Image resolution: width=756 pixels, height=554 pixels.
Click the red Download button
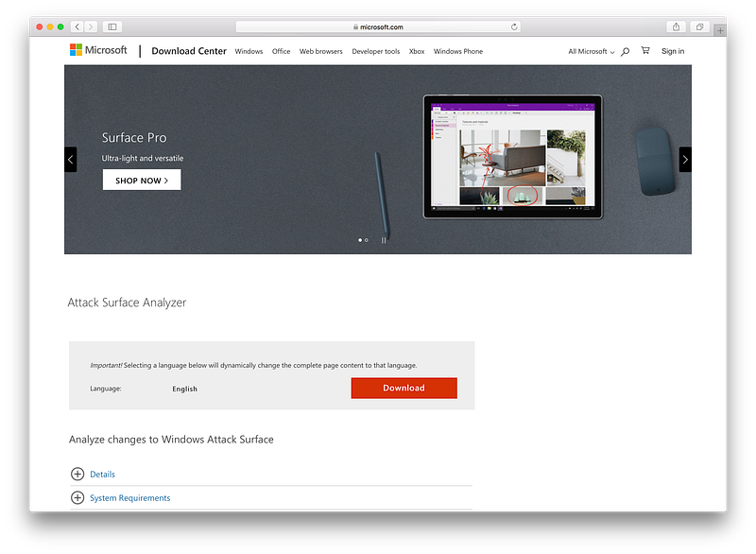click(x=404, y=389)
